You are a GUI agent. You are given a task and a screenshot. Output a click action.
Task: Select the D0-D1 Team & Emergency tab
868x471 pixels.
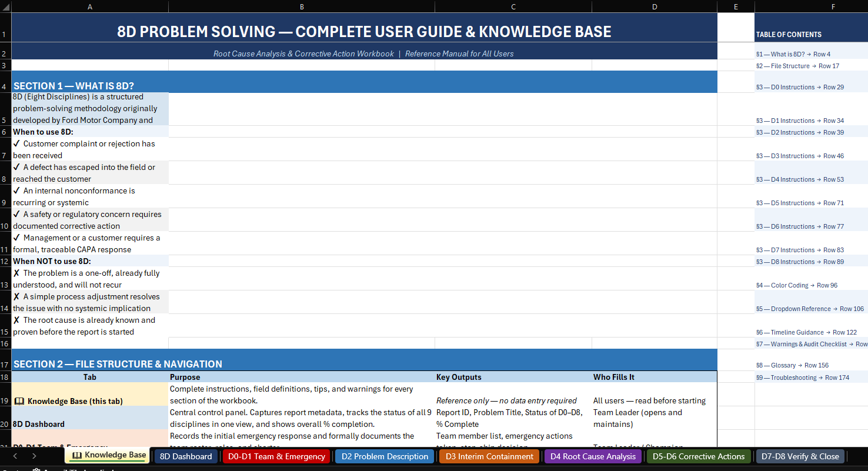(x=276, y=456)
